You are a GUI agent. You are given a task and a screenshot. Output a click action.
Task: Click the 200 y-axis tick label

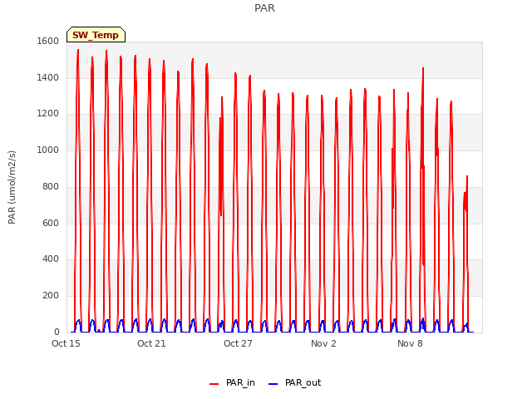click(51, 296)
